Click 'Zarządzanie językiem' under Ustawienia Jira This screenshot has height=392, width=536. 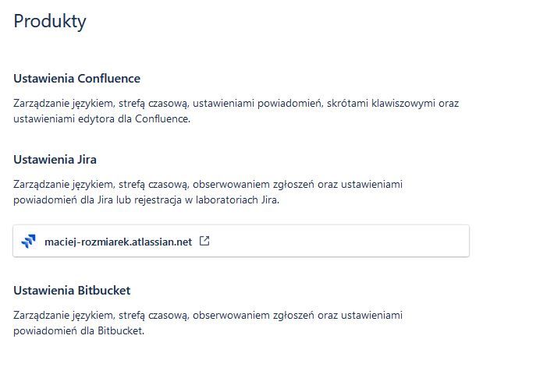[x=64, y=185]
